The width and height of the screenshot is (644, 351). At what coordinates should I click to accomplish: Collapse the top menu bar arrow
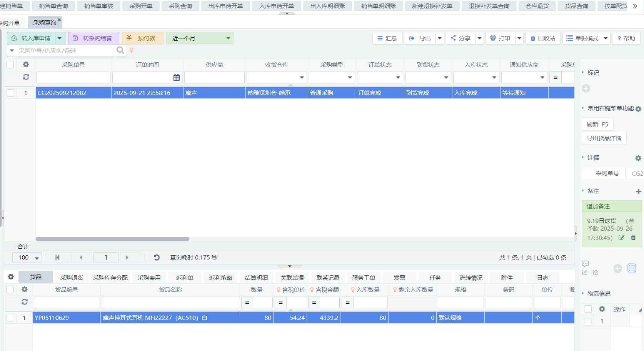(287, 13)
